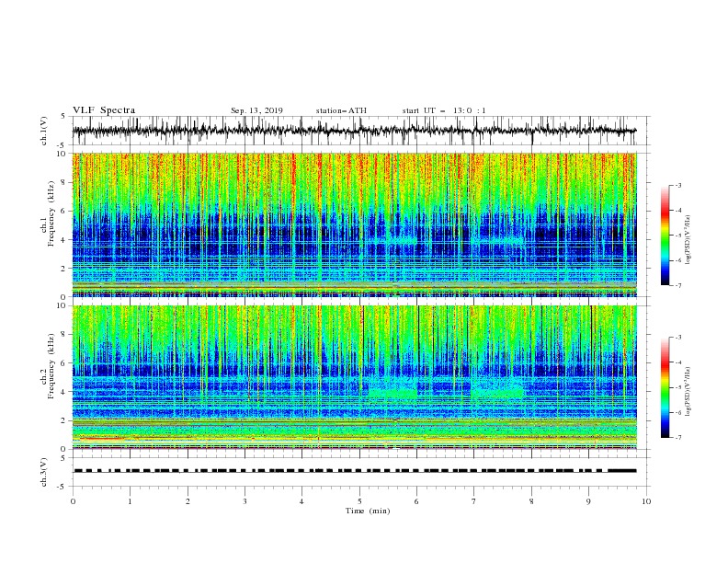Click the 'station=ATH' label
The image size is (728, 563).
(341, 110)
